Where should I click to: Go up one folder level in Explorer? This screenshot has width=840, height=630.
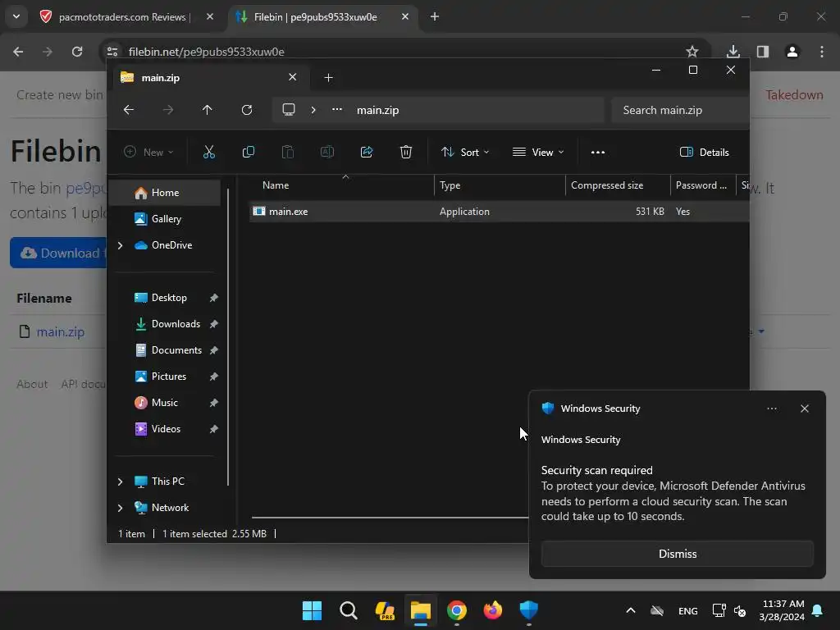click(x=208, y=110)
